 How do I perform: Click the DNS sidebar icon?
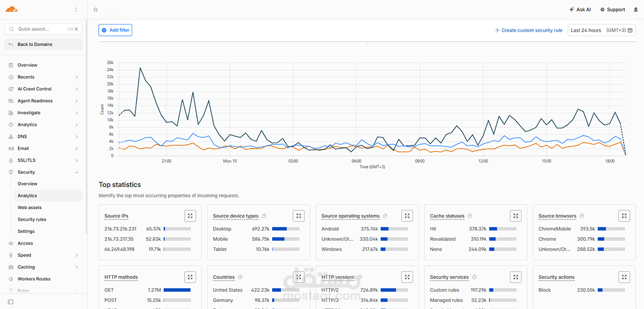click(x=11, y=136)
